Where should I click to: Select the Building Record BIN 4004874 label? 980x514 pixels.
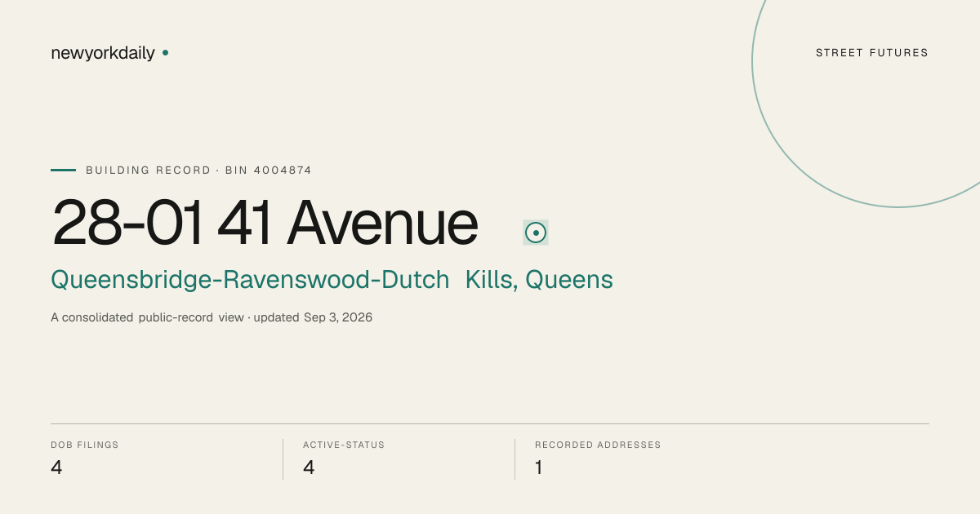198,171
